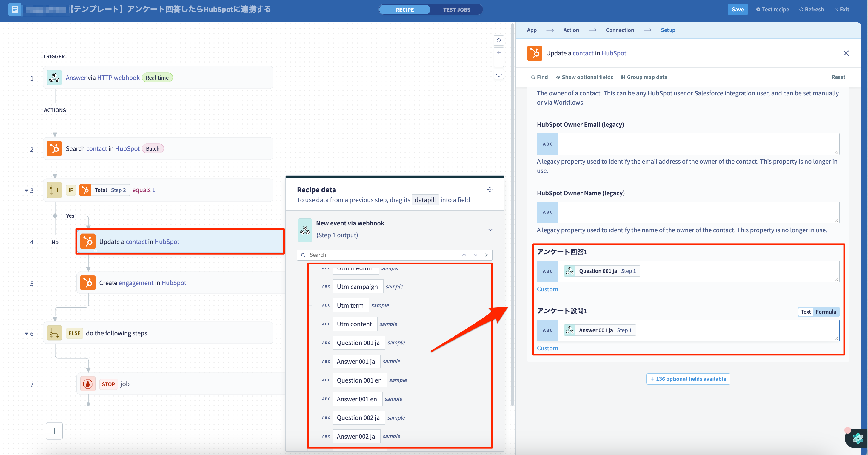Show optional fields in setup panel
Screen dimensions: 868x455
coord(585,77)
